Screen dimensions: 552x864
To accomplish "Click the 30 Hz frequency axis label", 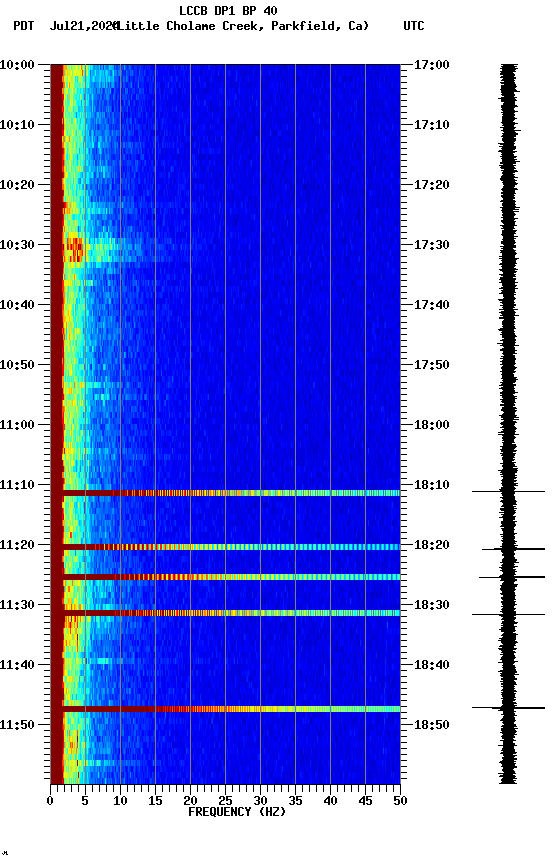I will pyautogui.click(x=260, y=801).
